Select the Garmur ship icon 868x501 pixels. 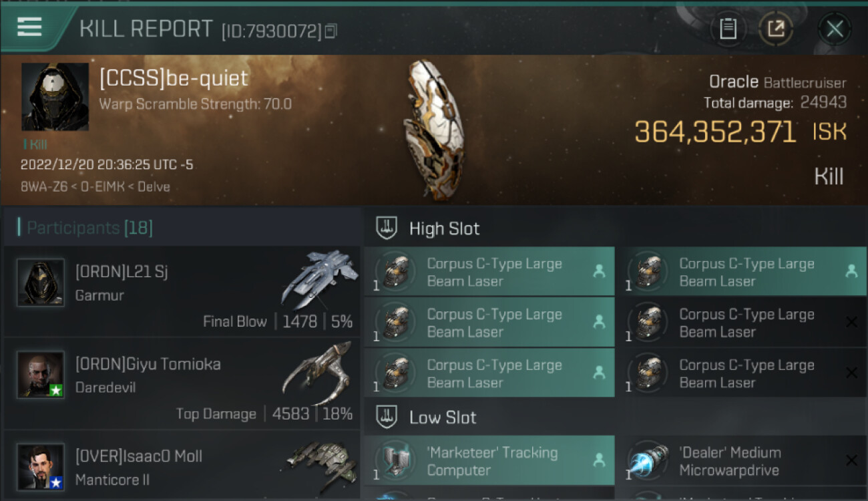tap(319, 279)
